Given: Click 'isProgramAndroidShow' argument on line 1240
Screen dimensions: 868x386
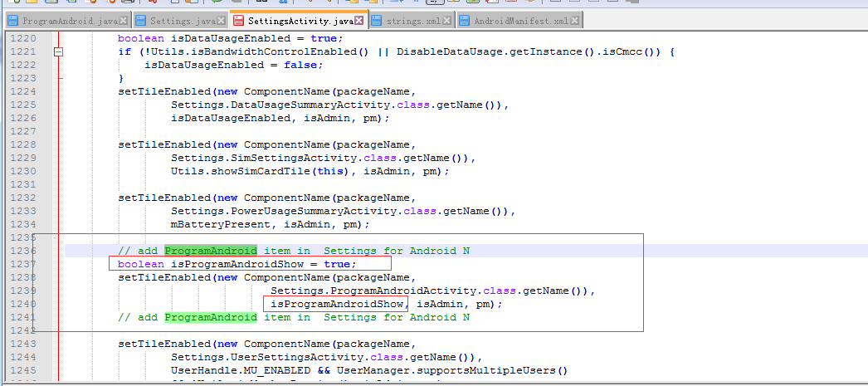Looking at the screenshot, I should click(337, 304).
